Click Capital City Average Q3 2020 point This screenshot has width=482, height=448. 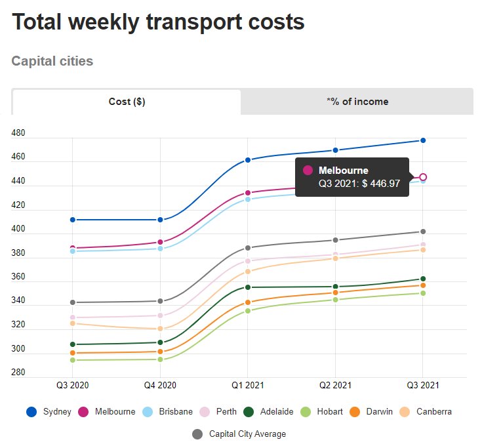tap(73, 302)
